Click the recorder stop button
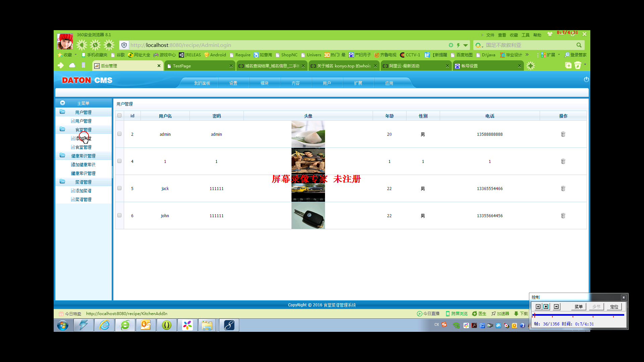The width and height of the screenshot is (644, 362). tap(546, 306)
